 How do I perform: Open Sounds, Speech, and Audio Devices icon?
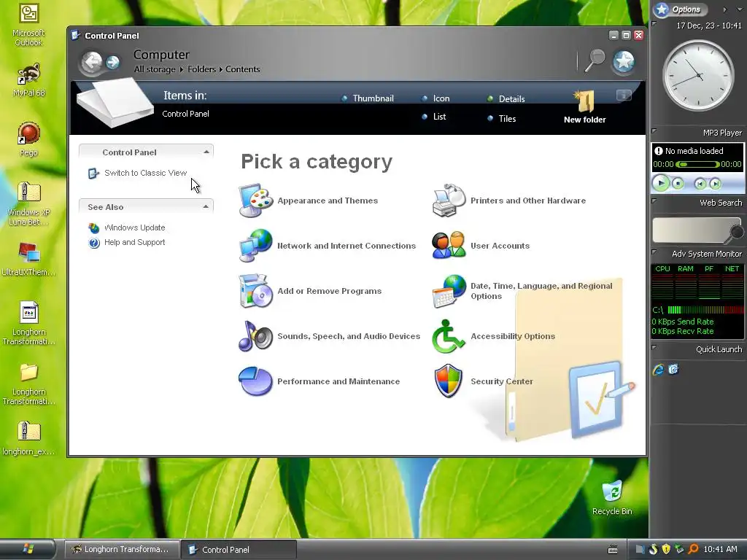coord(256,336)
